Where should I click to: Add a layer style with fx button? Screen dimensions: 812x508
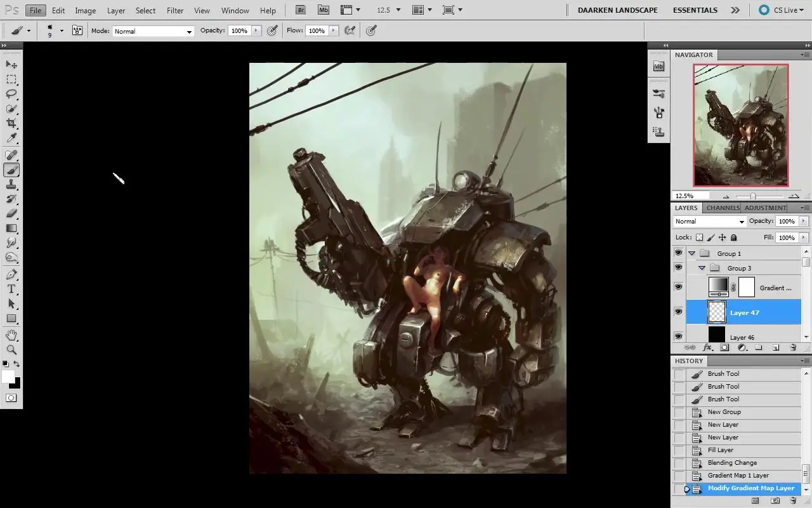[x=708, y=348]
